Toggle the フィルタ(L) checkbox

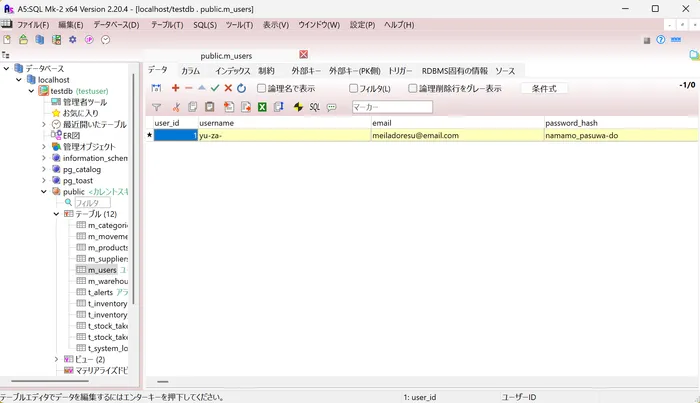(354, 88)
